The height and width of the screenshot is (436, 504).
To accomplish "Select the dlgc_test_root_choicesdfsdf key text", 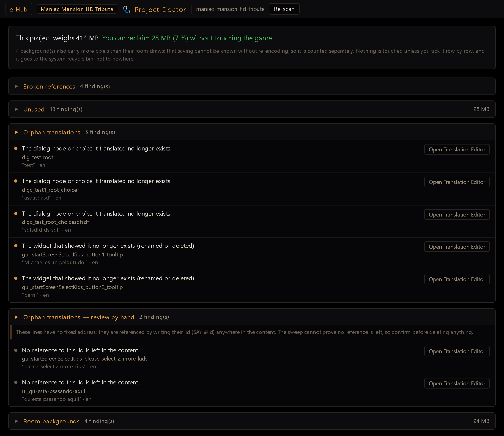I will coord(55,222).
